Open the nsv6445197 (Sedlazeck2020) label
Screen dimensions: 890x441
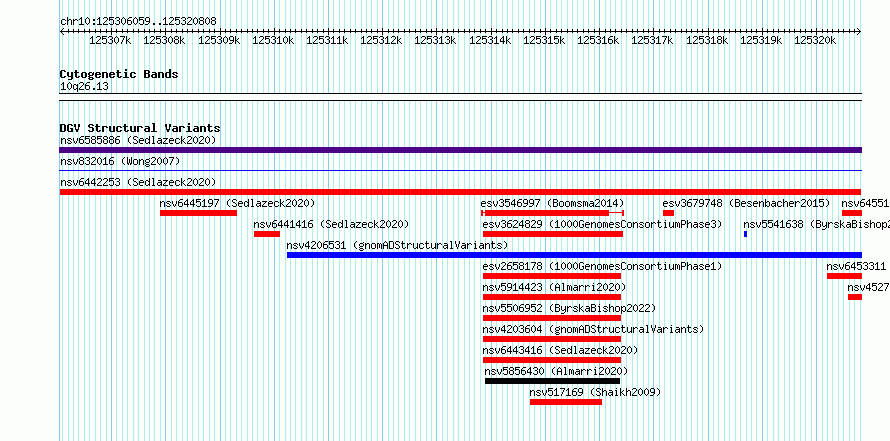point(237,203)
